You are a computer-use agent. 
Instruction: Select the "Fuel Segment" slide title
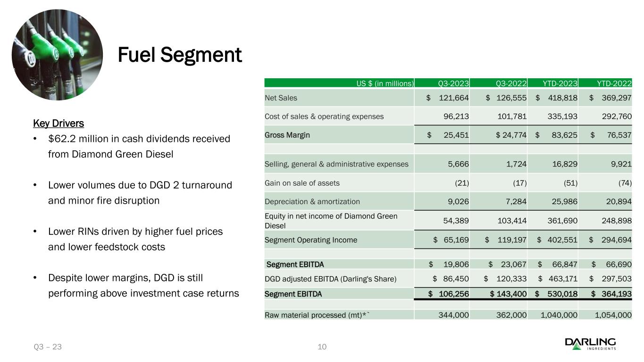pyautogui.click(x=180, y=56)
